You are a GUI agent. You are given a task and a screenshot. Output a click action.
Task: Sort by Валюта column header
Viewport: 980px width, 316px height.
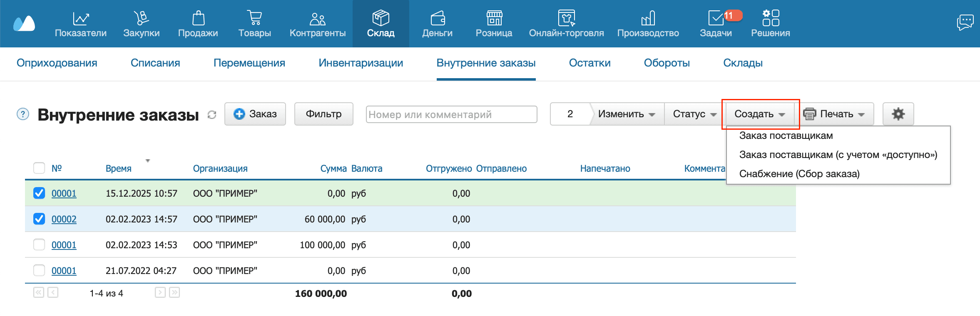367,168
